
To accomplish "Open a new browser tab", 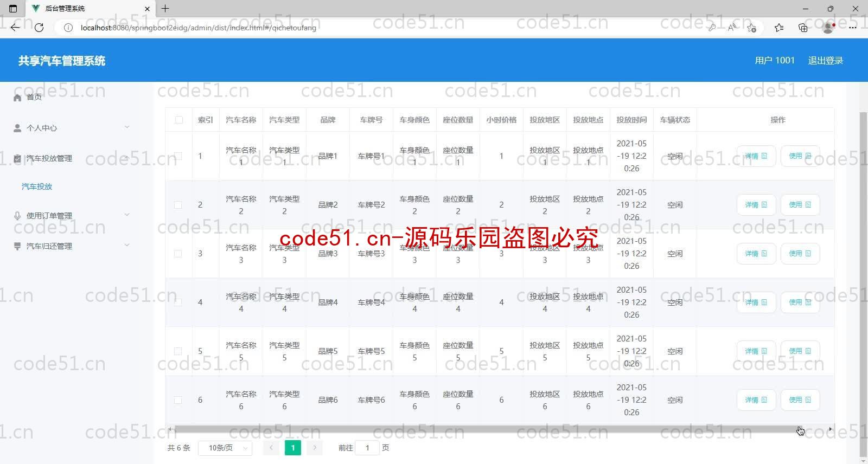I will click(x=165, y=9).
